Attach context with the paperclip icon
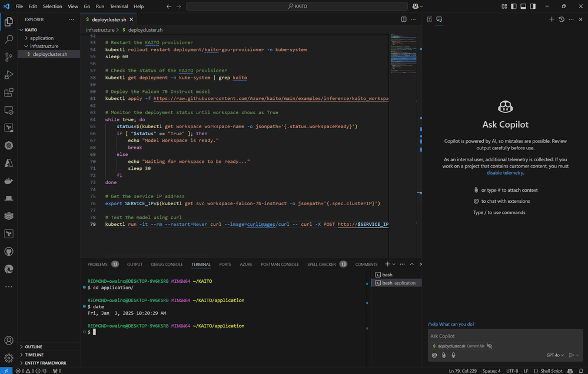 tap(444, 355)
